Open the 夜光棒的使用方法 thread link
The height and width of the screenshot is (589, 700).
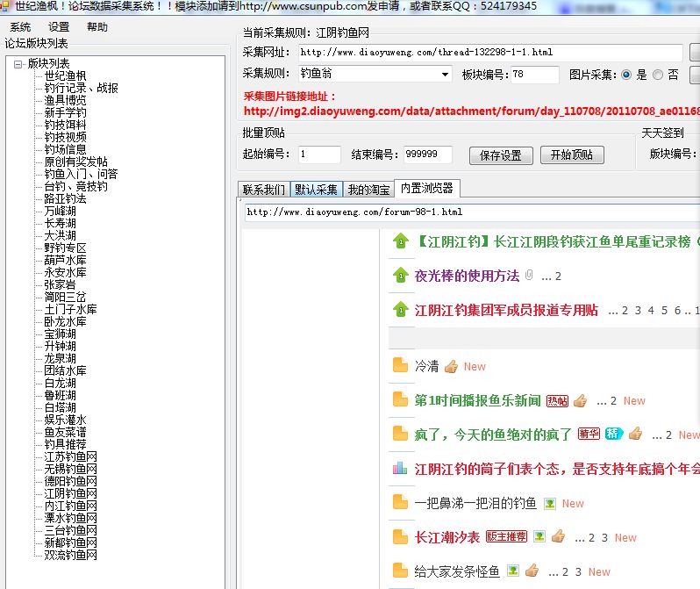(467, 276)
